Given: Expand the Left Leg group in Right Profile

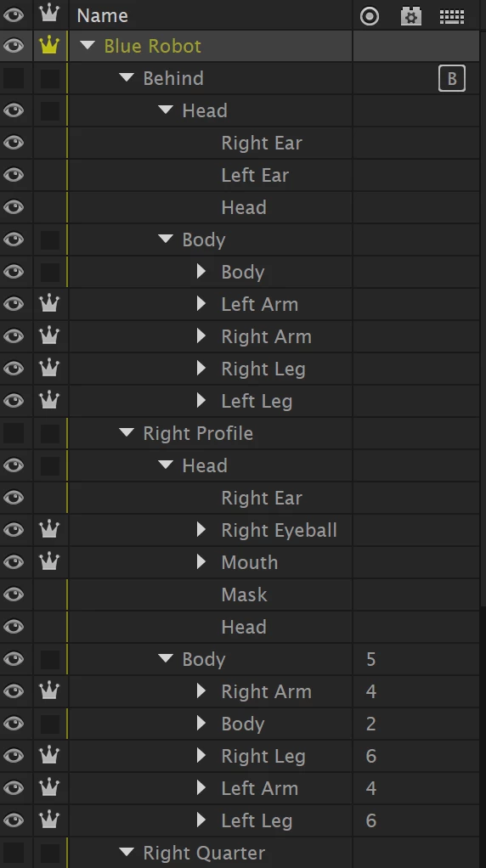Looking at the screenshot, I should (201, 820).
